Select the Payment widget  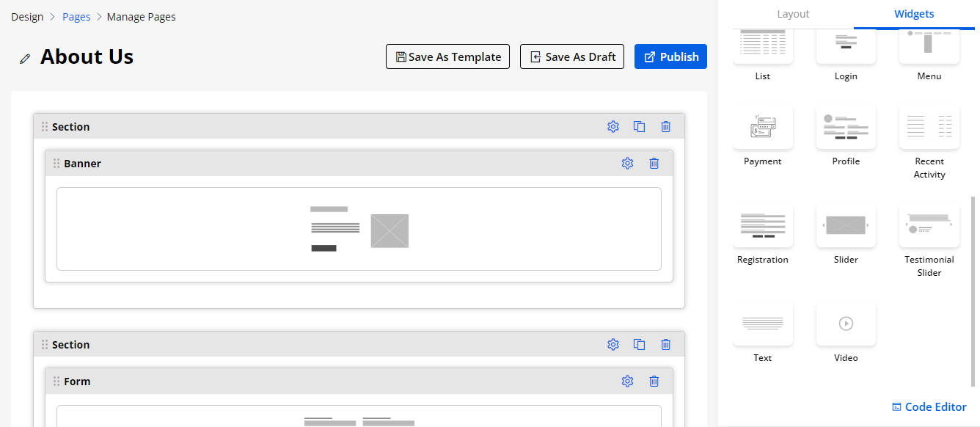[x=763, y=128]
